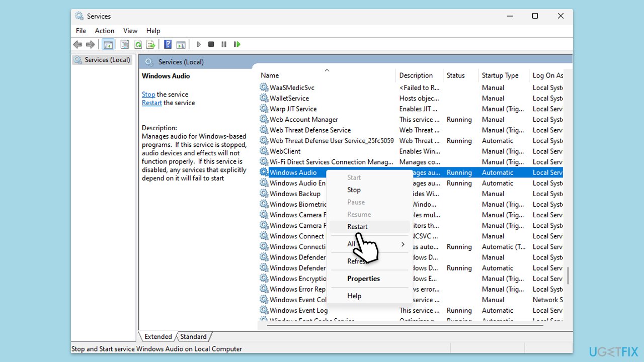This screenshot has width=644, height=362.
Task: Click the Export List toolbar icon
Action: click(x=151, y=45)
